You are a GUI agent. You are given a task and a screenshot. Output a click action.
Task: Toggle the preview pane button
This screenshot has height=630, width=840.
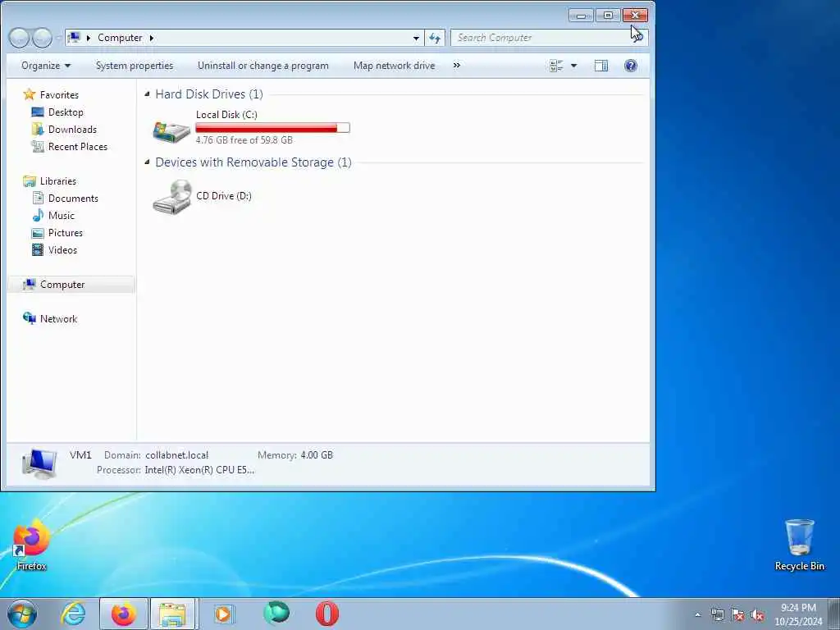[x=601, y=66]
